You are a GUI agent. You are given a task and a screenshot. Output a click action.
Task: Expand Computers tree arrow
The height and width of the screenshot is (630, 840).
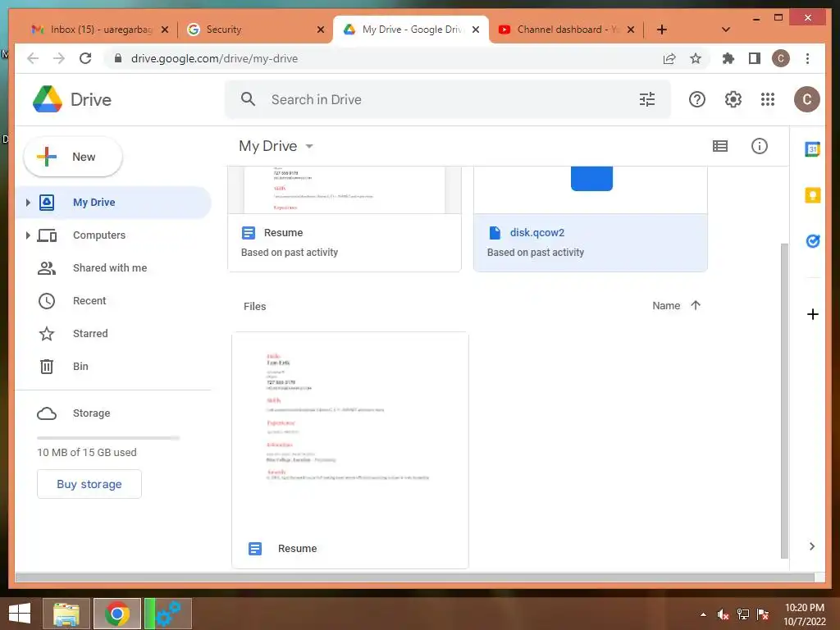tap(28, 235)
